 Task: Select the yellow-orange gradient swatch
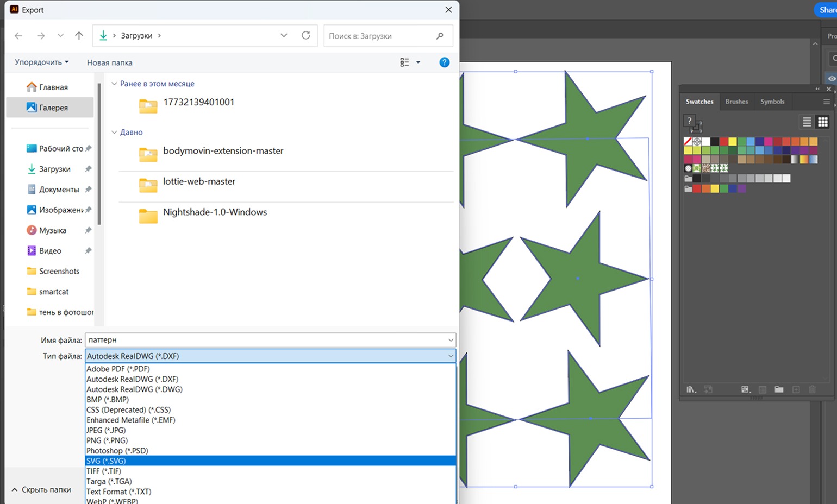tap(804, 160)
